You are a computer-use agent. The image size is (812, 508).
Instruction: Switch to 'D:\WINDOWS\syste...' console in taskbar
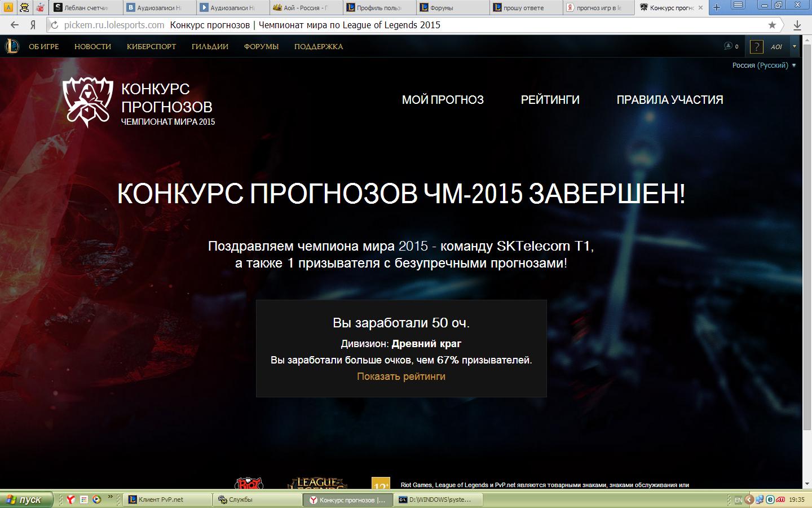coord(438,500)
